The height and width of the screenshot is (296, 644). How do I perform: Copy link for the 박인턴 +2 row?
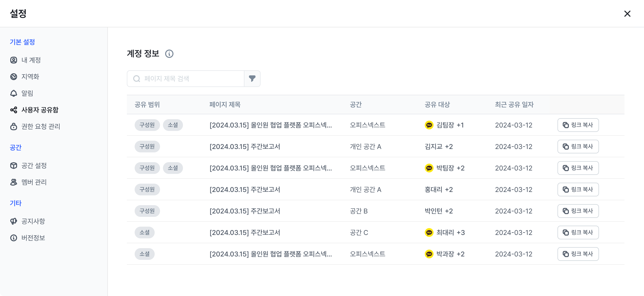(x=578, y=211)
